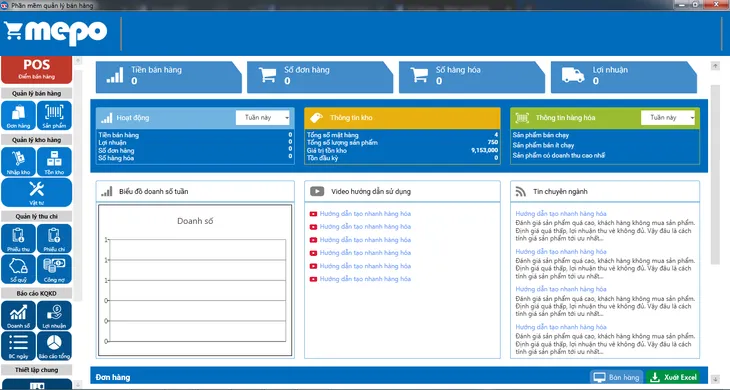
Task: Click the Doanh số chart title
Action: (195, 221)
